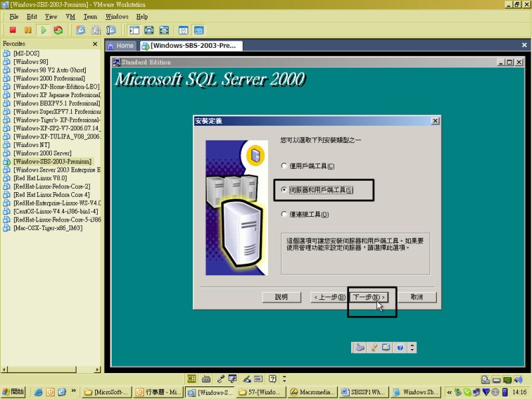
Task: Click the 上一步 back button
Action: point(329,297)
